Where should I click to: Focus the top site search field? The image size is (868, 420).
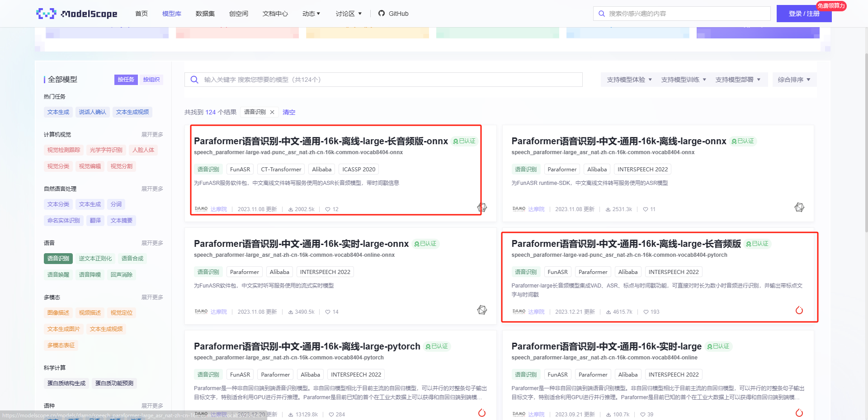(x=682, y=14)
